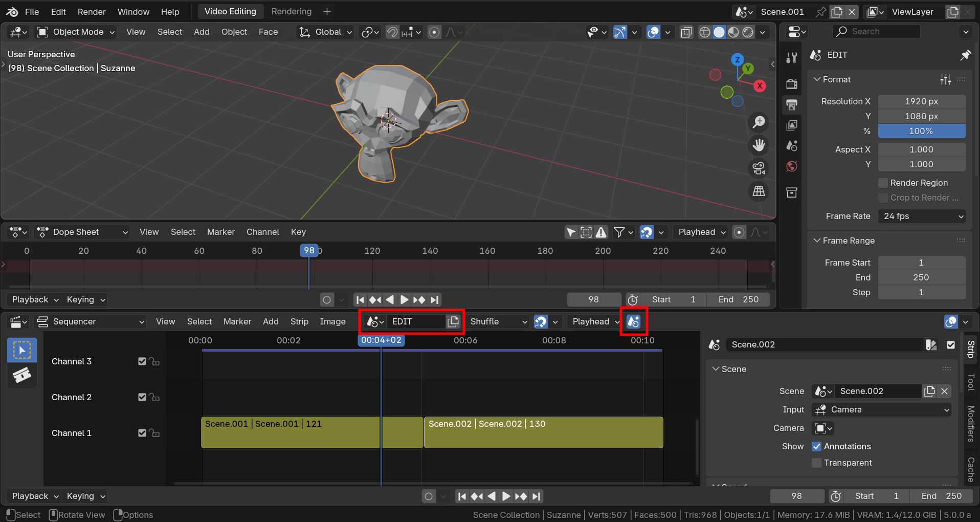The image size is (980, 522).
Task: Enable Render Region checkbox
Action: [883, 183]
